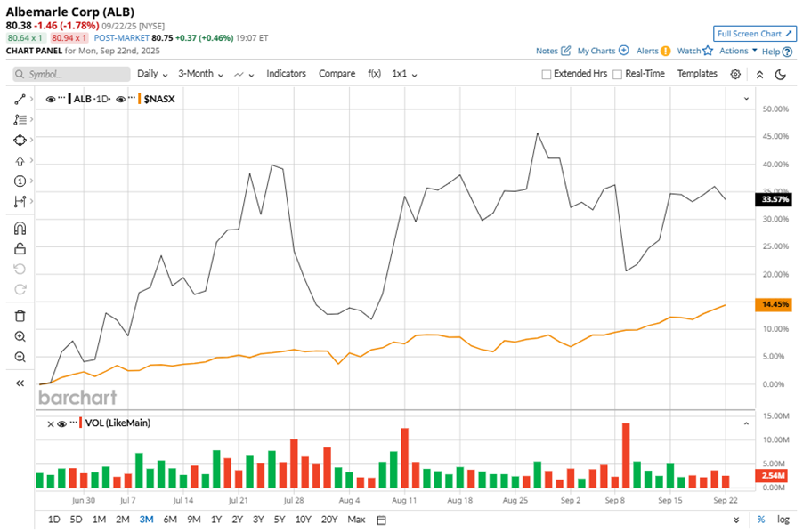Remove the VOL indicator pane
803x532 pixels.
[51, 424]
